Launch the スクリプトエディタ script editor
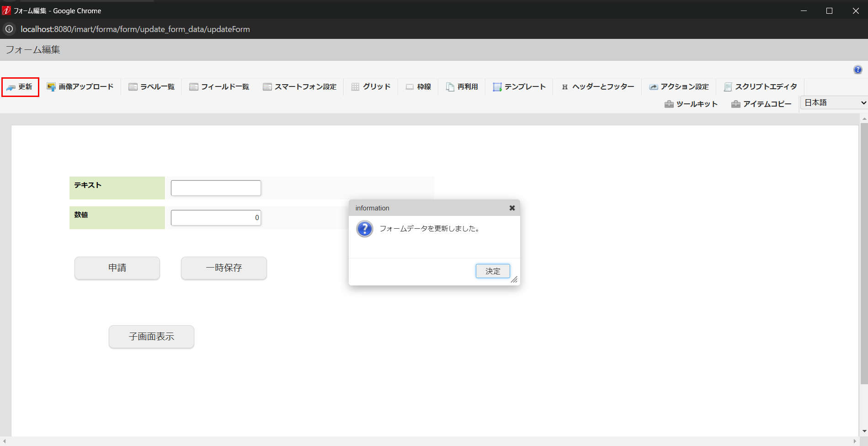The width and height of the screenshot is (868, 446). point(760,86)
